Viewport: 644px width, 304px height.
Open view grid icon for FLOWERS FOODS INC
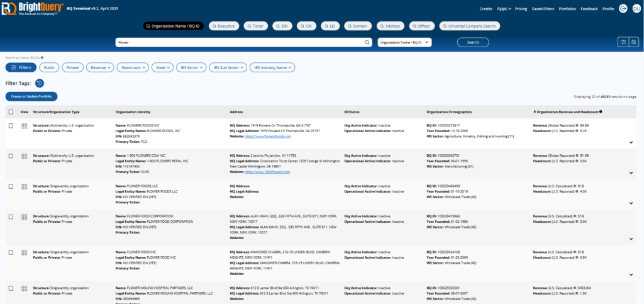point(25,126)
